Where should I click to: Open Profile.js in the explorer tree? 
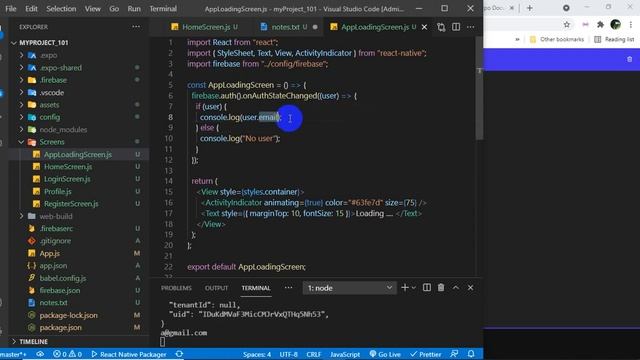tap(58, 191)
